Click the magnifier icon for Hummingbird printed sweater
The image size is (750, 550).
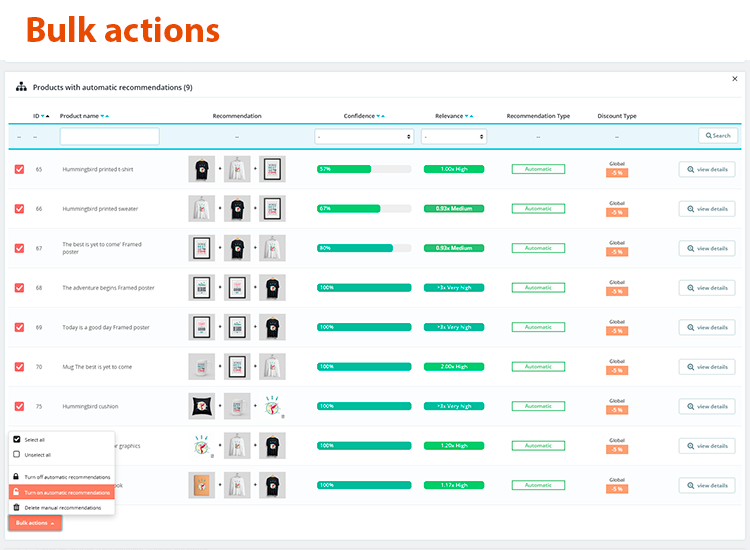click(691, 209)
